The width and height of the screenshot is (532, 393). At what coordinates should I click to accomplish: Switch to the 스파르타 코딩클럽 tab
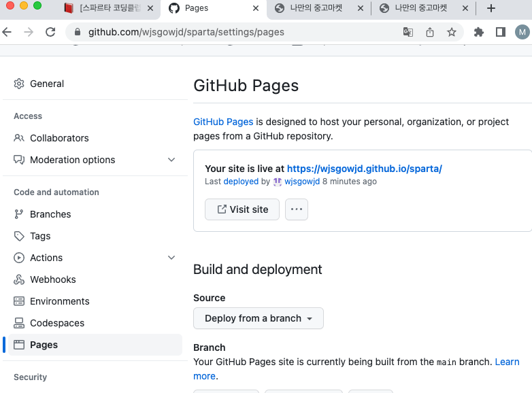(x=109, y=8)
